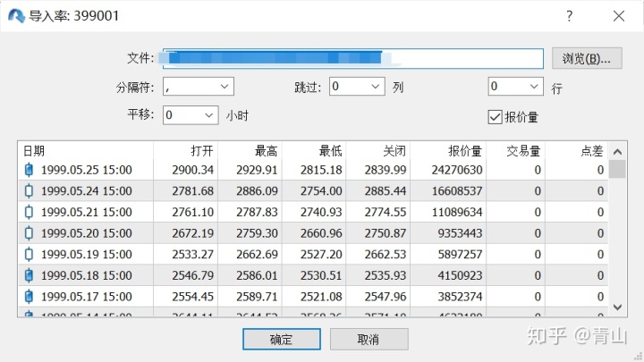644x362 pixels.
Task: Click low price 2740.93
Action: [x=321, y=212]
